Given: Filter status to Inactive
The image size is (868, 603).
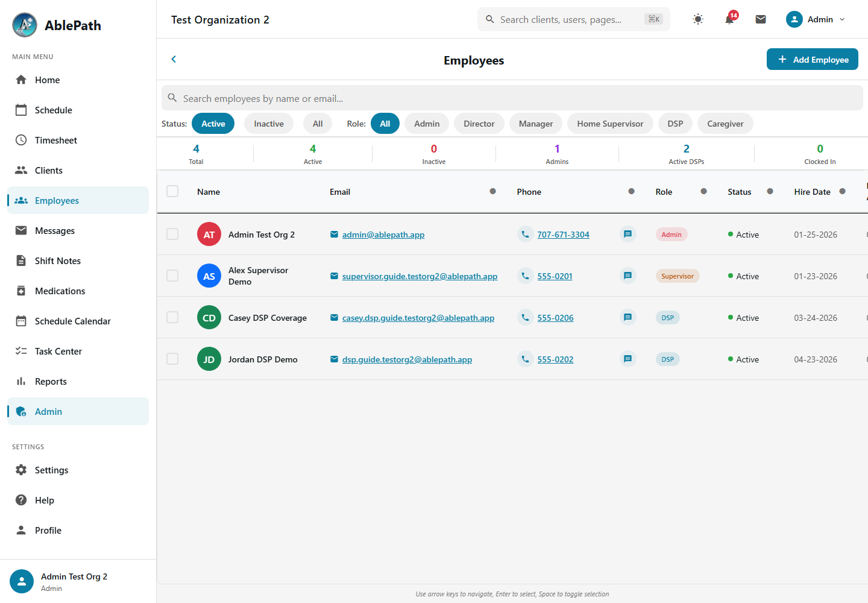Looking at the screenshot, I should click(x=269, y=124).
